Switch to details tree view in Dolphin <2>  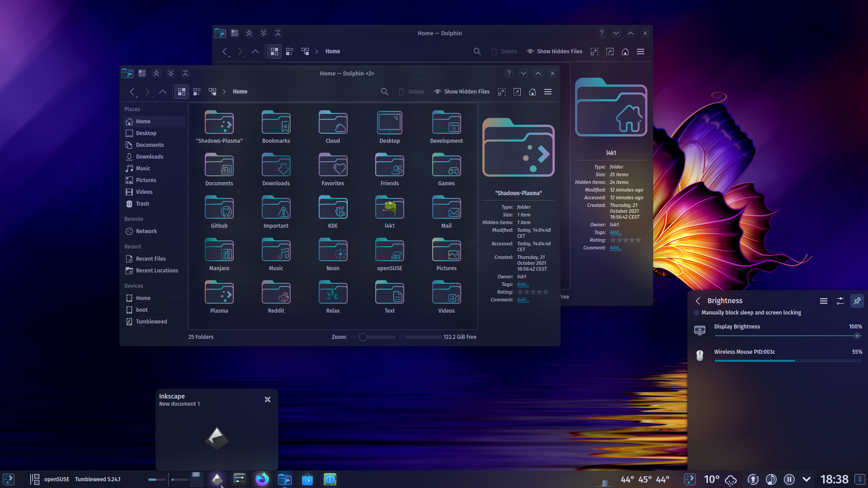pyautogui.click(x=212, y=92)
